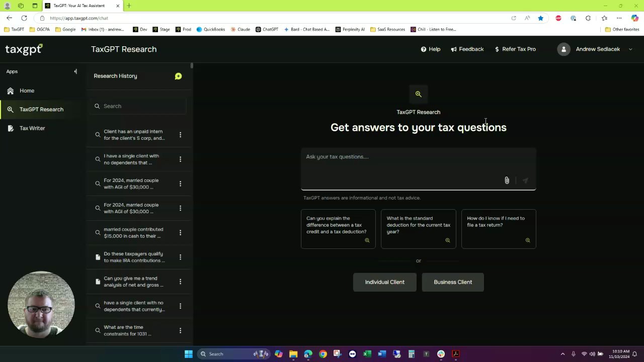This screenshot has width=644, height=362.
Task: Click the browser address bar URL
Action: pyautogui.click(x=79, y=18)
